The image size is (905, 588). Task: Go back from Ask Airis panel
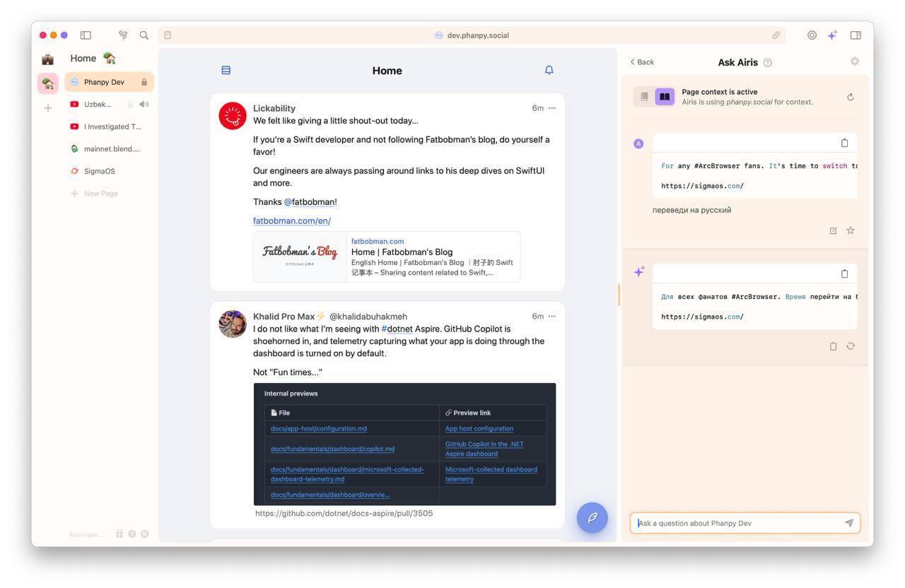click(x=642, y=62)
